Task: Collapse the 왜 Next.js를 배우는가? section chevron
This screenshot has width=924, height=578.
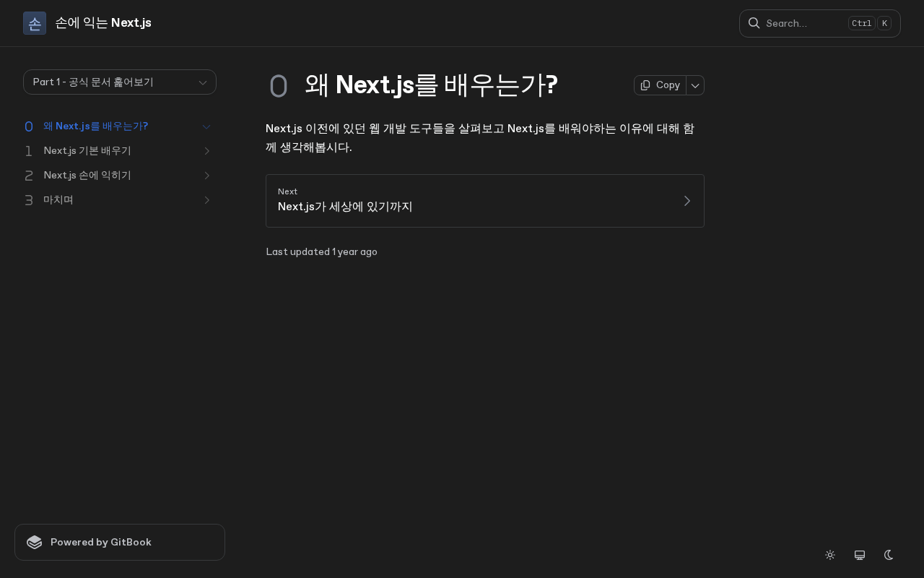Action: tap(206, 126)
